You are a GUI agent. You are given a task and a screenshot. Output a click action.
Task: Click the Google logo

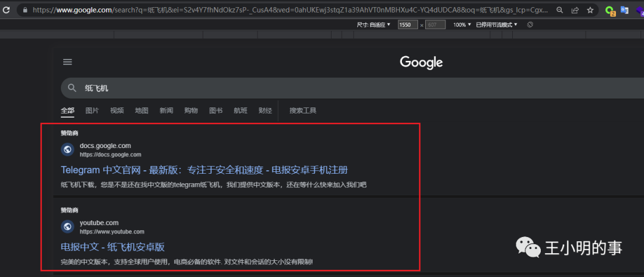pyautogui.click(x=422, y=63)
